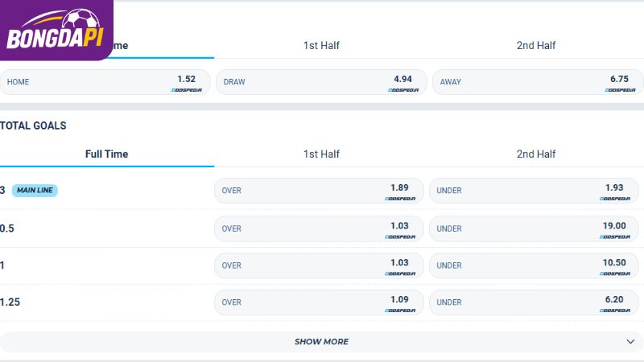The height and width of the screenshot is (362, 644).
Task: Pick UNDER 10.50 on the 1 goal line
Action: (x=534, y=265)
